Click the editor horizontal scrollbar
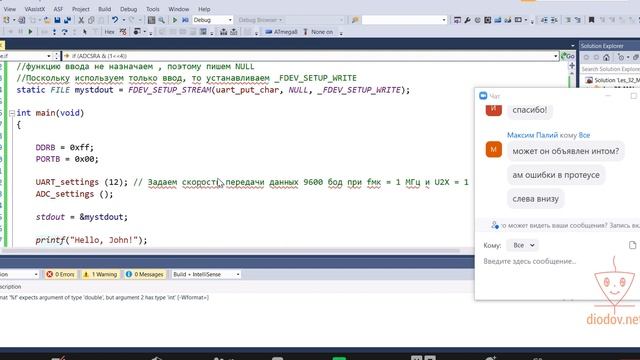The height and width of the screenshot is (360, 640). point(231,251)
